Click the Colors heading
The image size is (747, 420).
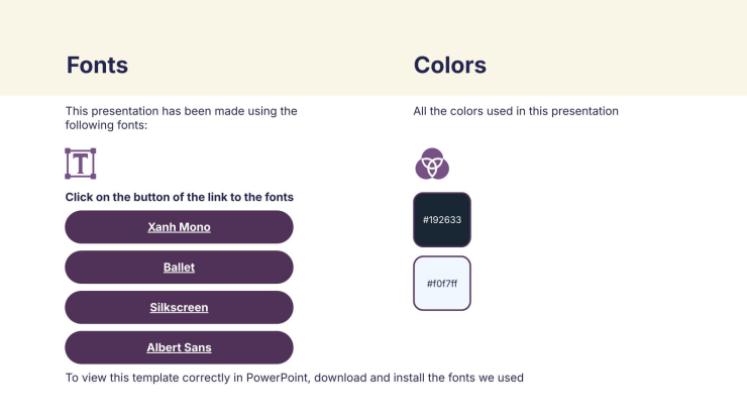(x=450, y=65)
